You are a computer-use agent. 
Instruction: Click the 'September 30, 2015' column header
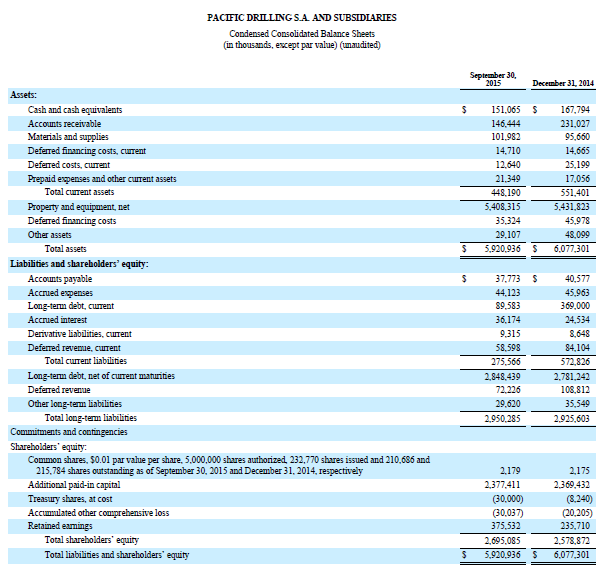tap(493, 79)
